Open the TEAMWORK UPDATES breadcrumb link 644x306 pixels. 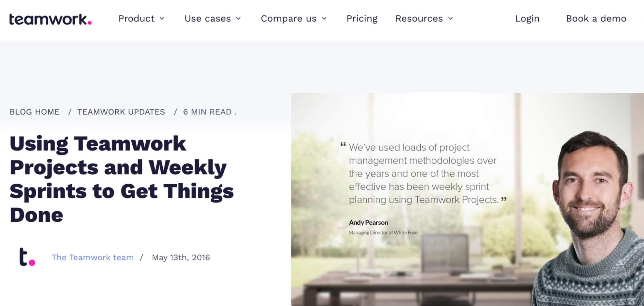[121, 112]
